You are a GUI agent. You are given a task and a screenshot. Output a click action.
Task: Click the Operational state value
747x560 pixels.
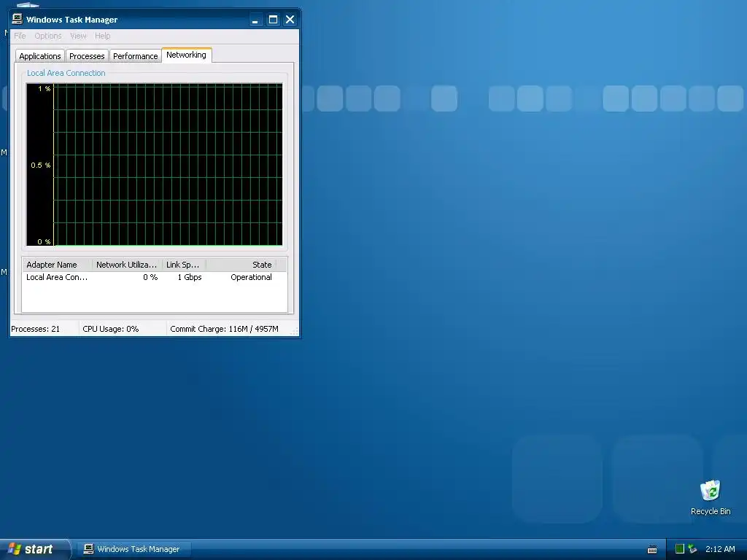(251, 277)
